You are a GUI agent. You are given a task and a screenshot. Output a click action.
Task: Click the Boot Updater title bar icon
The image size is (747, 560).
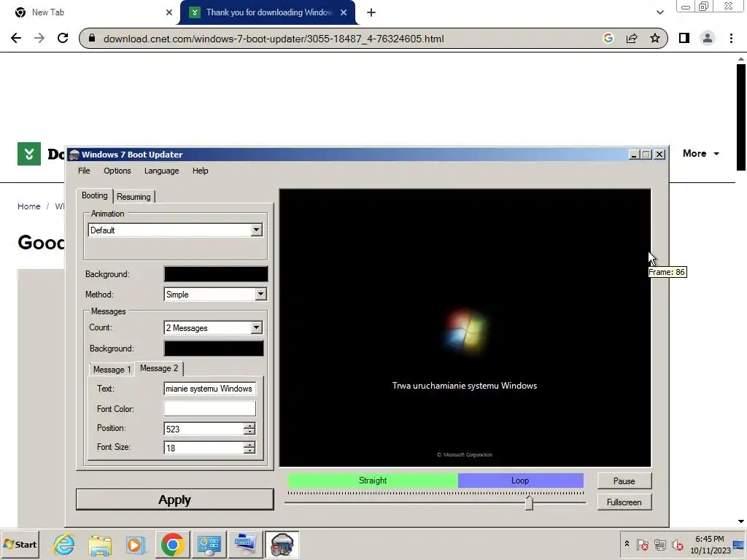point(74,155)
